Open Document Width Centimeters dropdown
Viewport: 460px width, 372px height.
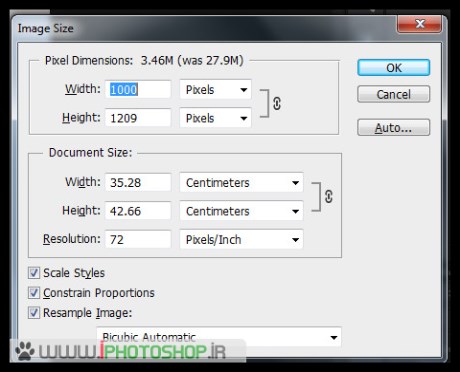241,182
